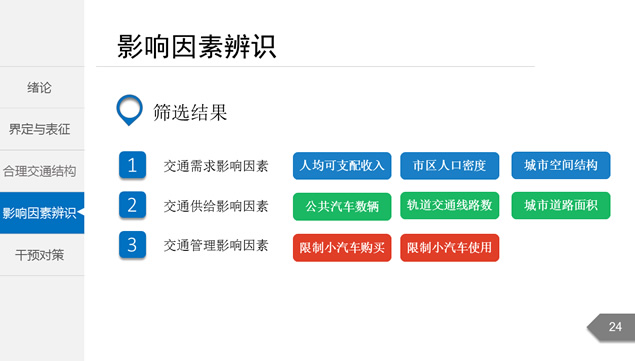Click the red 限制小汽车购买 button

tap(342, 248)
